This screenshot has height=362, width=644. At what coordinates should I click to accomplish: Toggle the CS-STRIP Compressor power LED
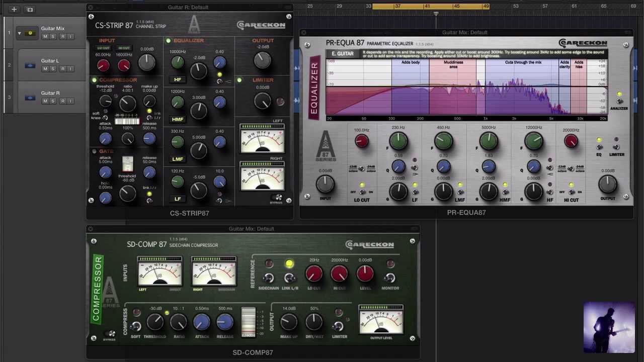tap(94, 80)
